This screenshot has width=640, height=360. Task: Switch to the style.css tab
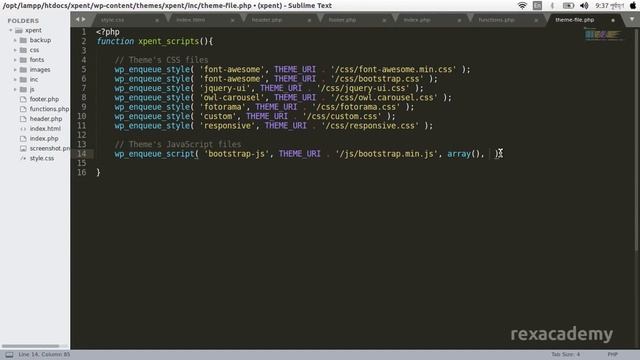113,20
